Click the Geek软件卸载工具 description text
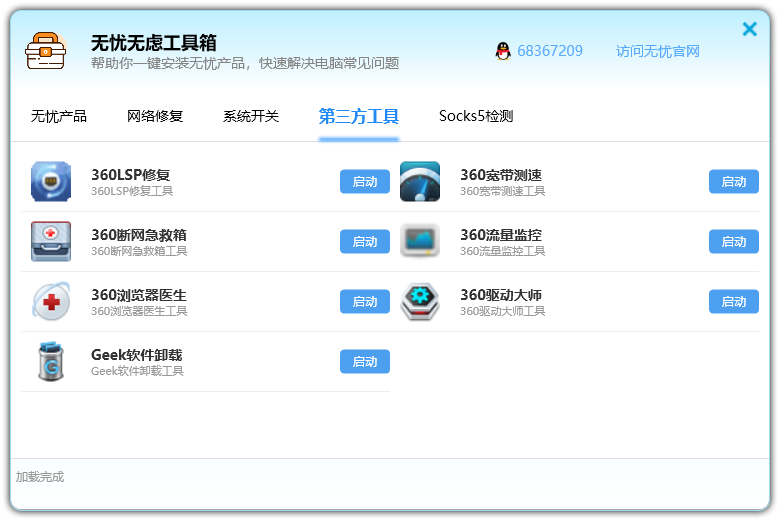The width and height of the screenshot is (780, 520). click(137, 371)
